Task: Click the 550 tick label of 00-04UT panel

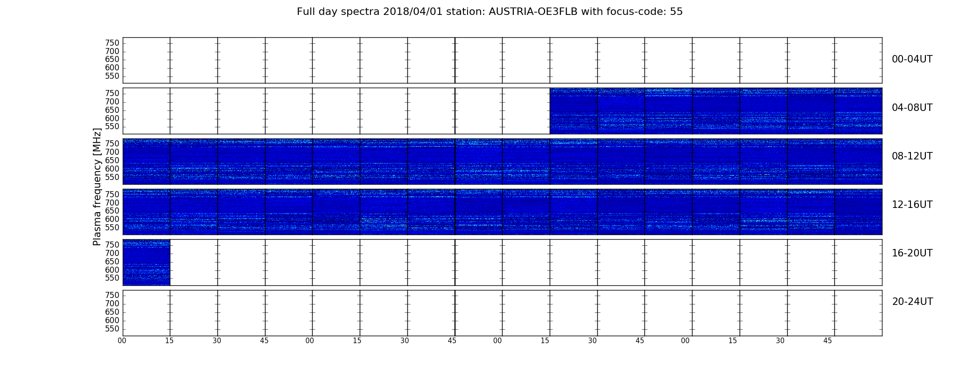Action: 112,76
